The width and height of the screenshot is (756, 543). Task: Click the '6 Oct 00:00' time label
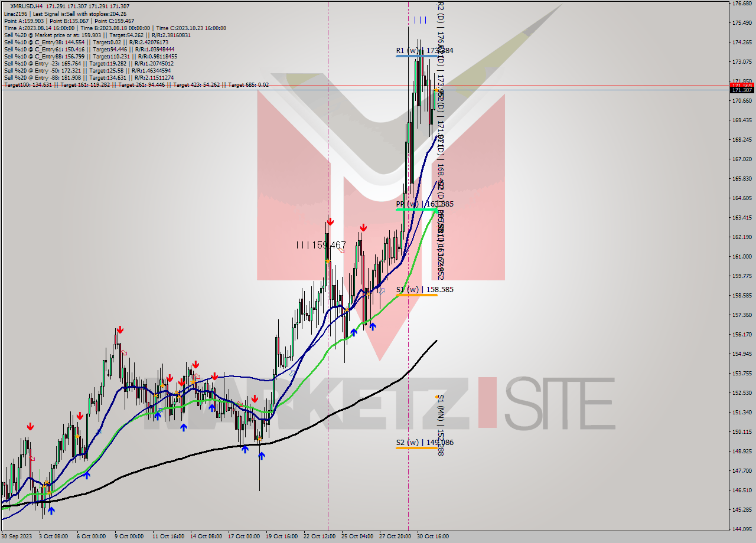tap(92, 537)
